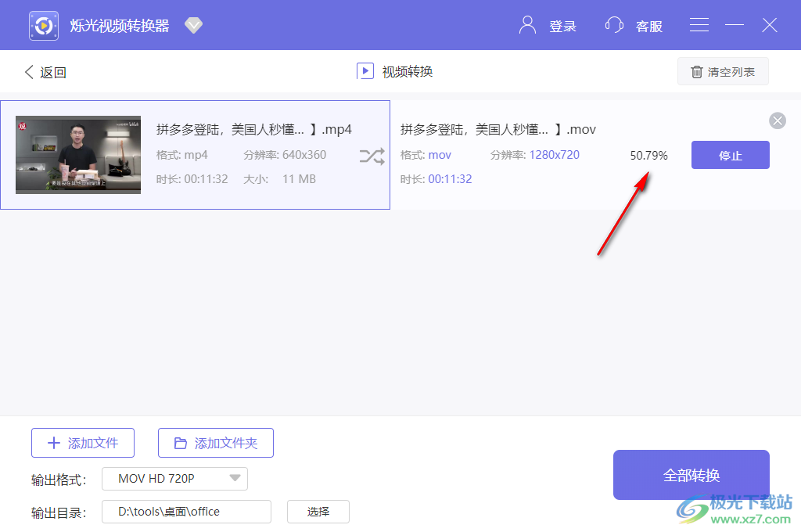Open the 登录 login link
The height and width of the screenshot is (532, 801).
[x=562, y=26]
